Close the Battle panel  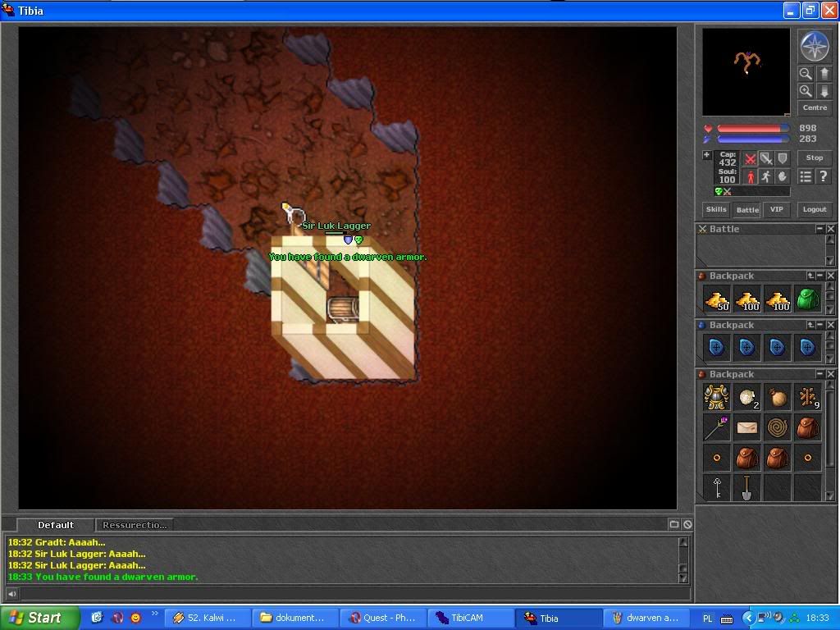pyautogui.click(x=830, y=229)
